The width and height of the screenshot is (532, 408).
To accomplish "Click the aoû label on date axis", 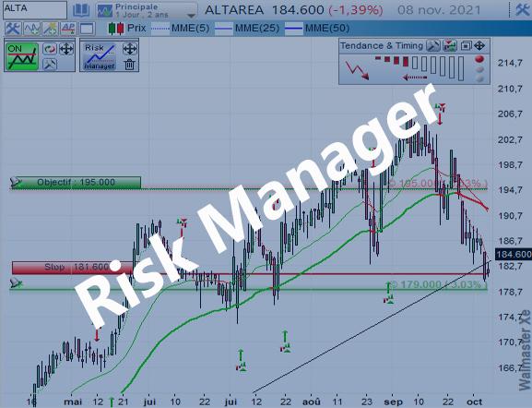I will [x=311, y=402].
